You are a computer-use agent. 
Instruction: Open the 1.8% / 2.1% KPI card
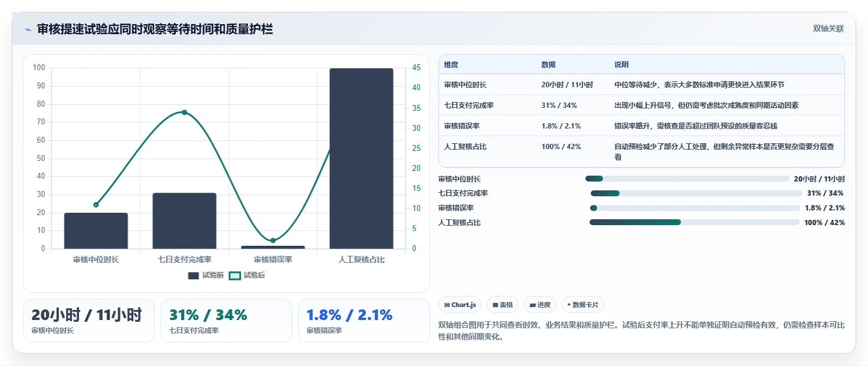364,321
